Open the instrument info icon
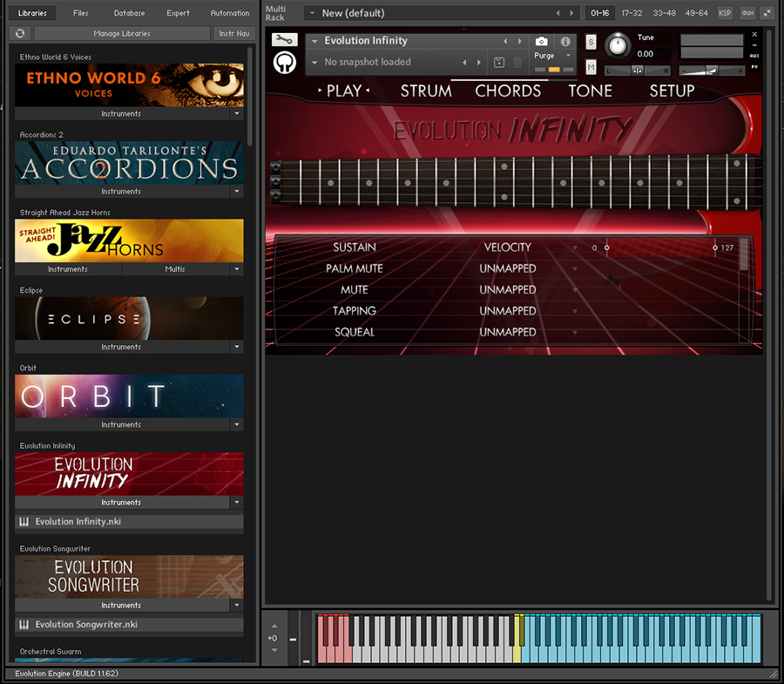 [565, 42]
